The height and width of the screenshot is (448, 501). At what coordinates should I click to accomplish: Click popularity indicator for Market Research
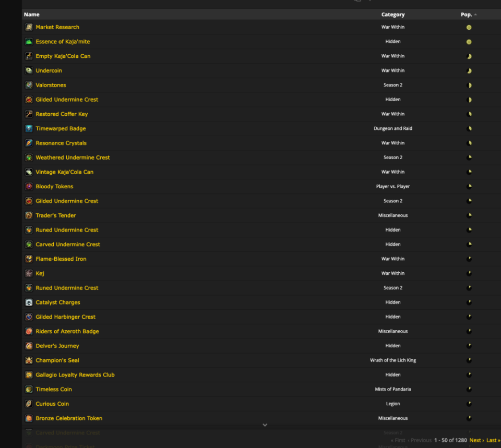coord(469,28)
